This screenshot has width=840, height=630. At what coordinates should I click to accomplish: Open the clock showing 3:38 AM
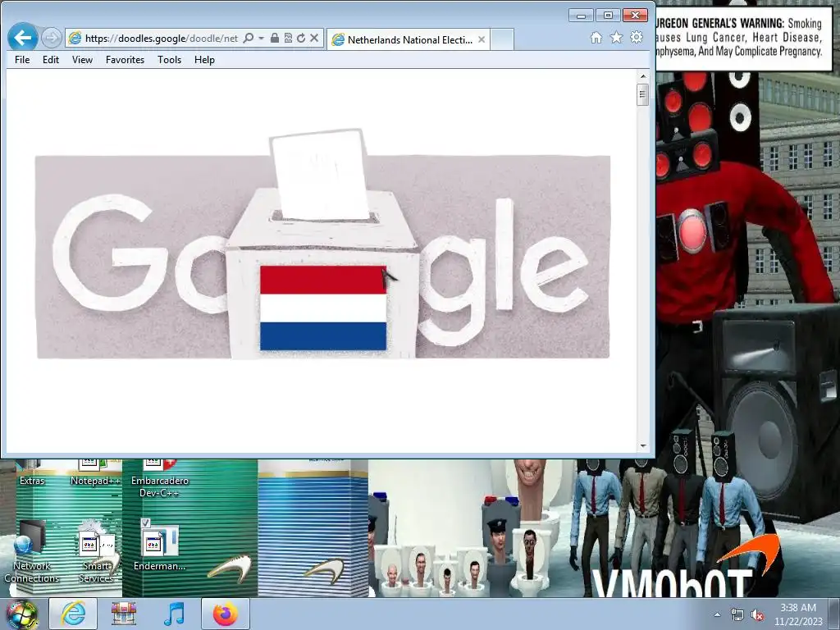coord(798,614)
